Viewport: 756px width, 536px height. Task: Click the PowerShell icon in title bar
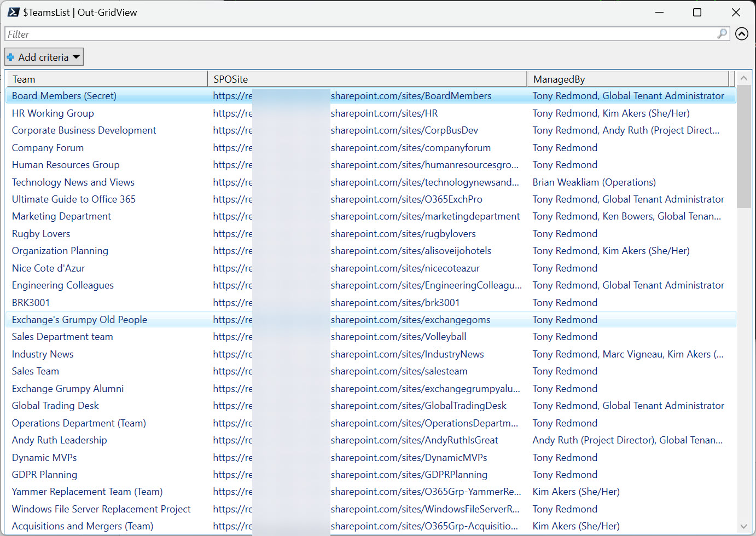tap(14, 12)
